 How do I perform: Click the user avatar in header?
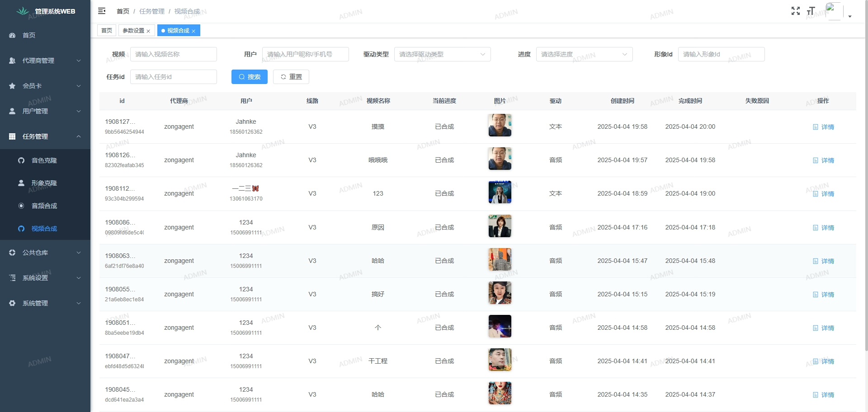coord(834,11)
